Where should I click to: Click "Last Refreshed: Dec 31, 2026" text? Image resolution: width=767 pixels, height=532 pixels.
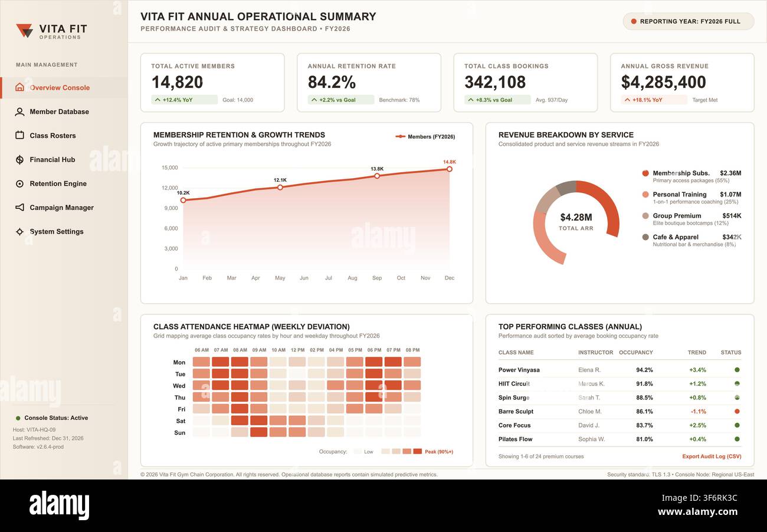48,438
